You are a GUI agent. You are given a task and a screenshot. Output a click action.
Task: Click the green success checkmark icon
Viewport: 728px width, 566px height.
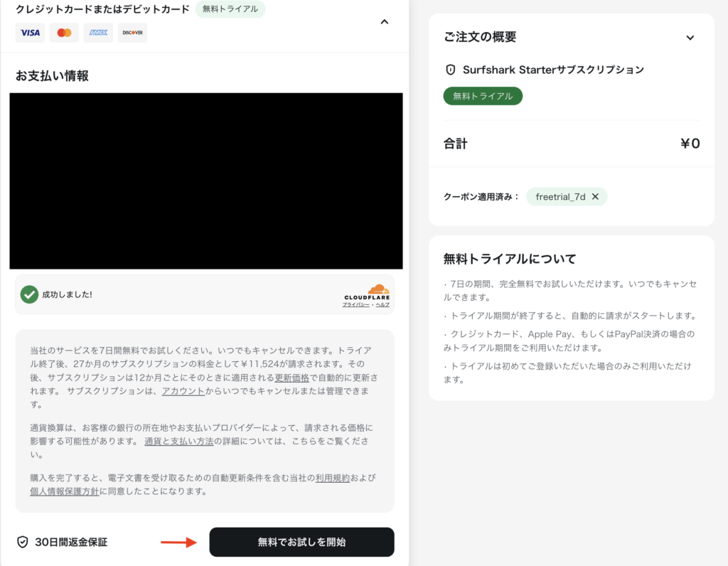[x=29, y=294]
